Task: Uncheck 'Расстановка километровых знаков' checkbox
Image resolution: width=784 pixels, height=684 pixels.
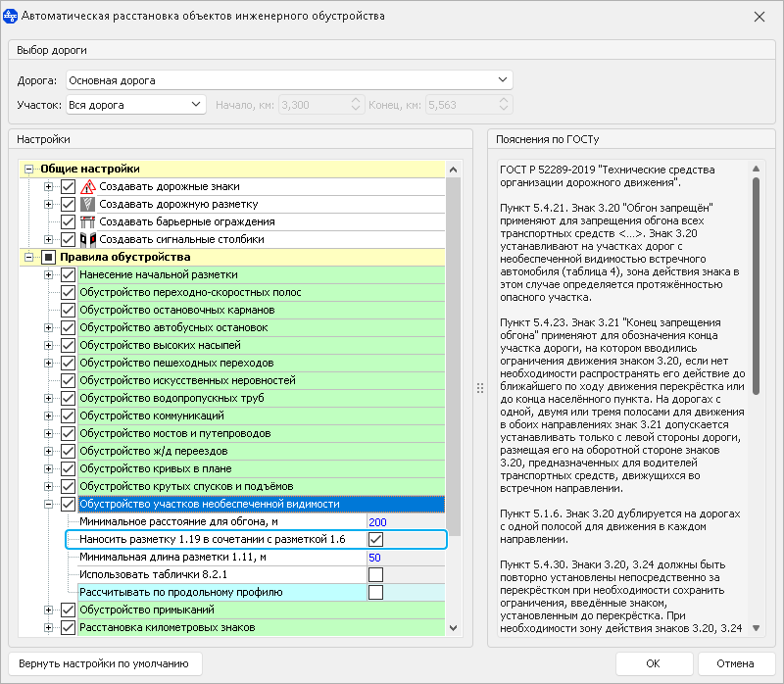Action: point(68,627)
